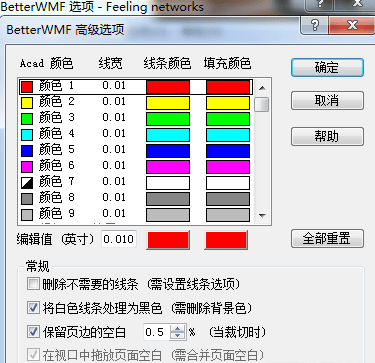The image size is (375, 363).
Task: Click cyan line color swatch of 颜色 4
Action: (168, 135)
